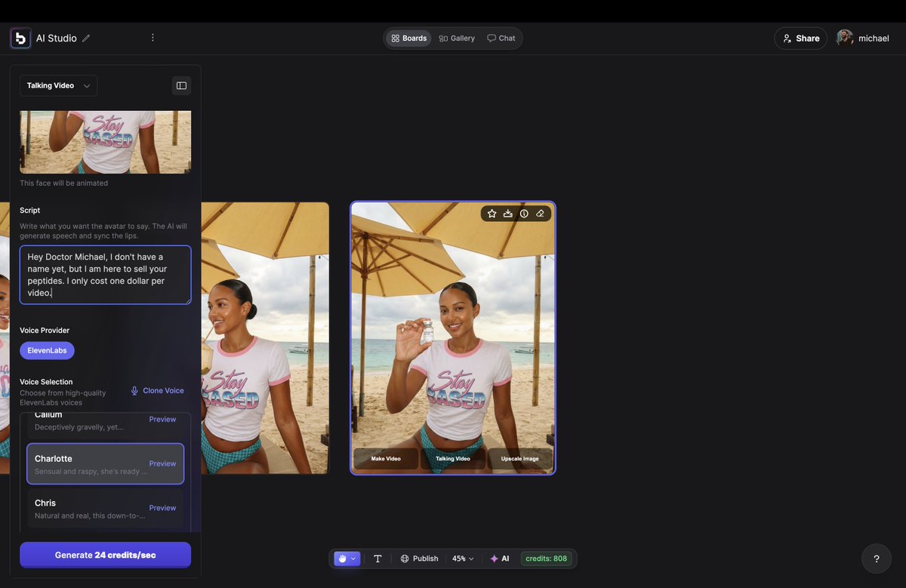Viewport: 906px width, 588px height.
Task: Select the Callum voice
Action: (105, 426)
